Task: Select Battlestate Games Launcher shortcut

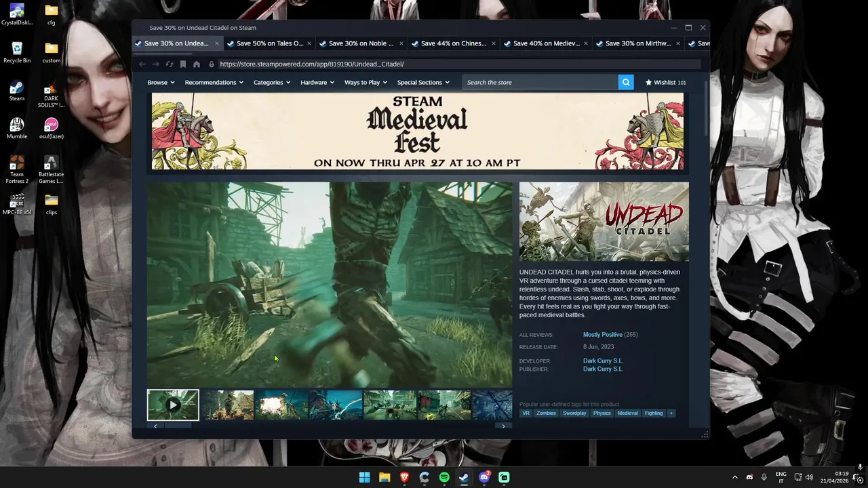Action: pyautogui.click(x=52, y=169)
